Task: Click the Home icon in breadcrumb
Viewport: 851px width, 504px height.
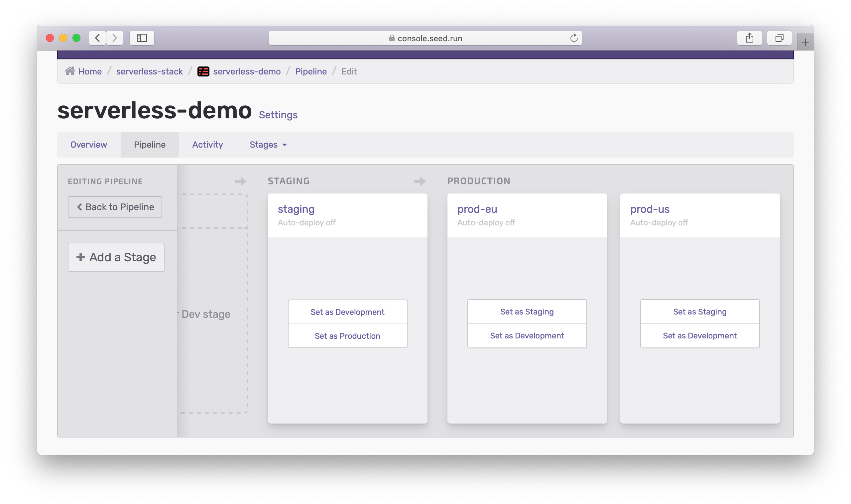Action: [x=70, y=71]
